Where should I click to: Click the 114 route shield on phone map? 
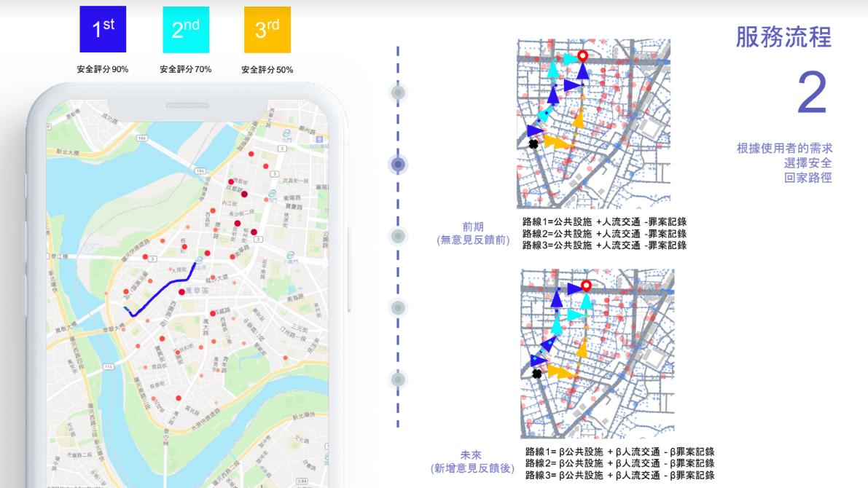(x=108, y=367)
